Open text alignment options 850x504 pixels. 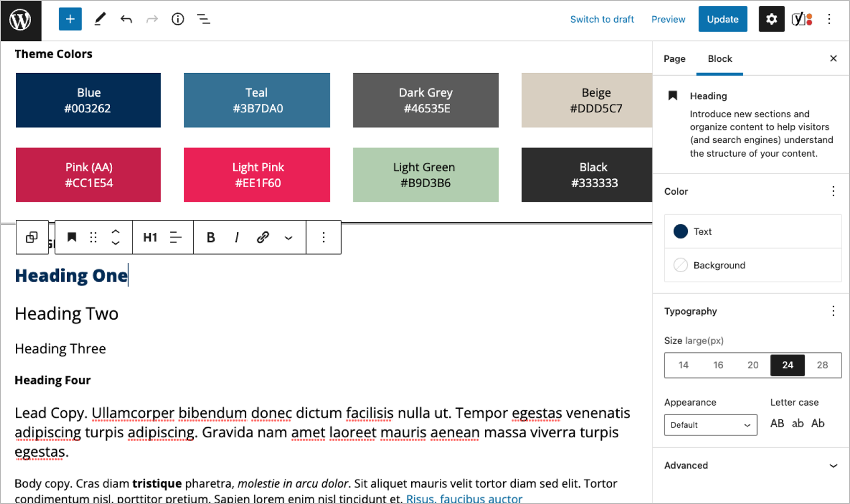coord(175,238)
